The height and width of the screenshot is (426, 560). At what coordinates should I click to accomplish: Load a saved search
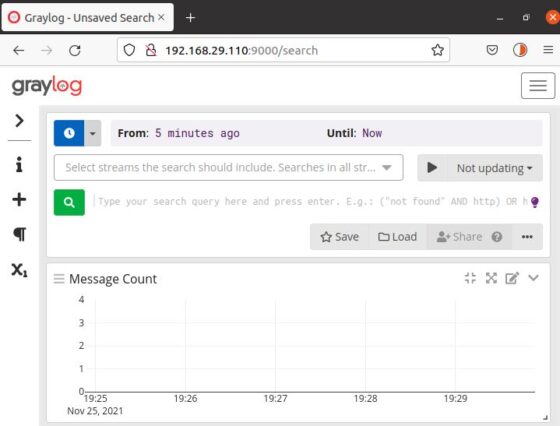point(398,237)
